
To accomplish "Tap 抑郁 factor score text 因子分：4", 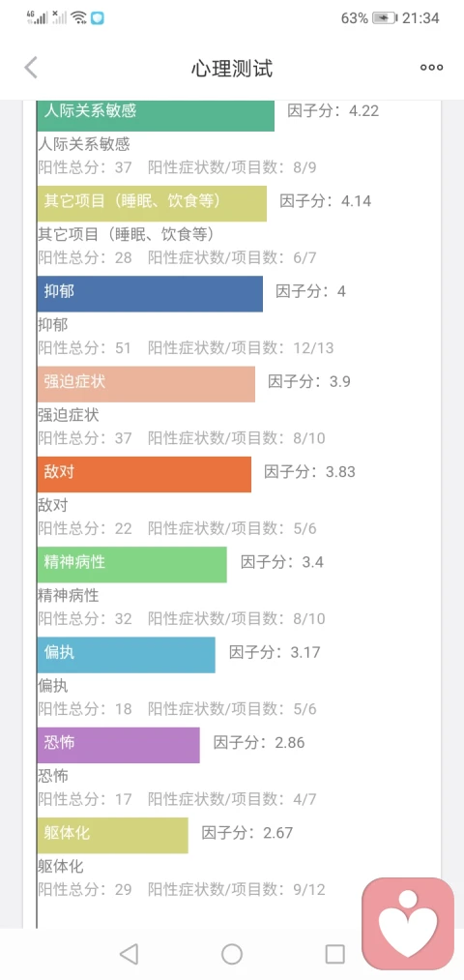I will coord(311,291).
